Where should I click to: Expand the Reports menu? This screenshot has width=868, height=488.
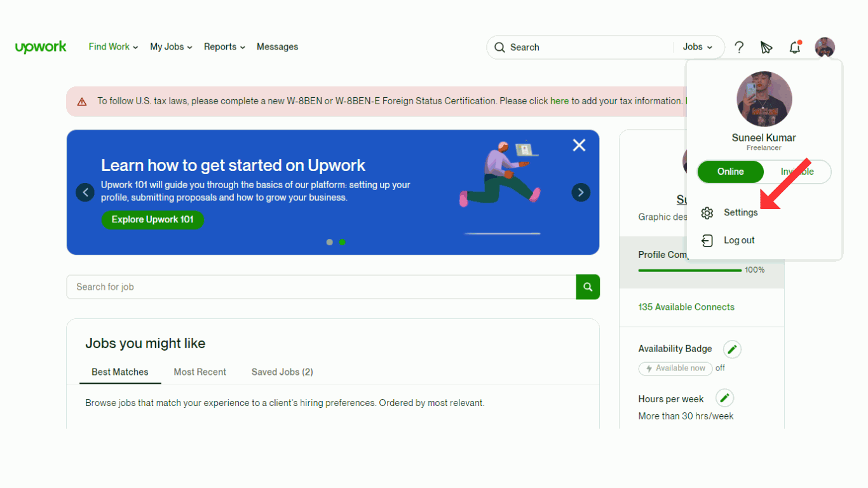(x=224, y=47)
